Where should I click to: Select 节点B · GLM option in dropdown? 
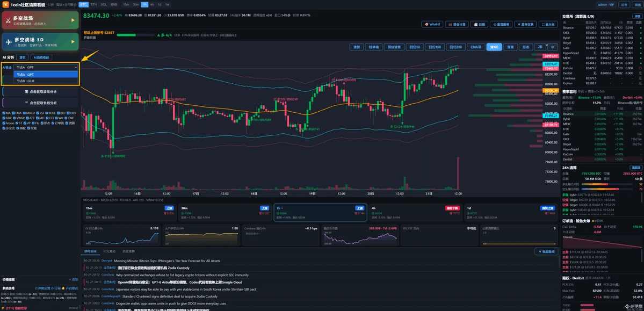click(x=46, y=81)
